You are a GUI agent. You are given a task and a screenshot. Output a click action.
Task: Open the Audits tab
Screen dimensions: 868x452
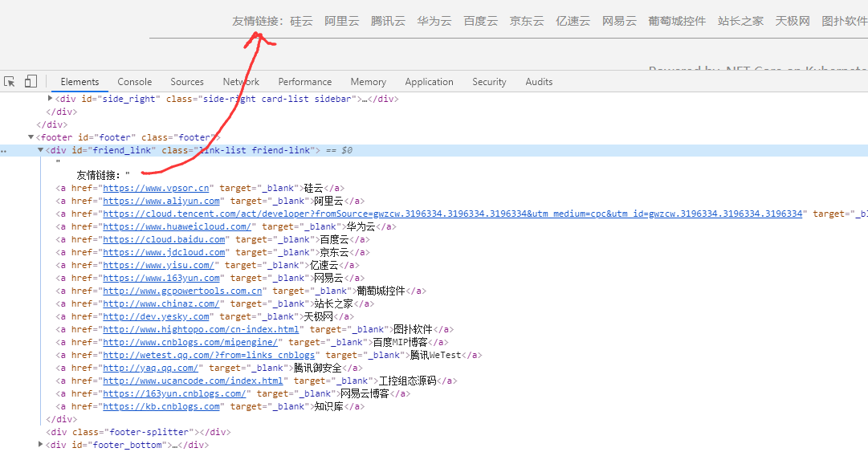pyautogui.click(x=538, y=82)
